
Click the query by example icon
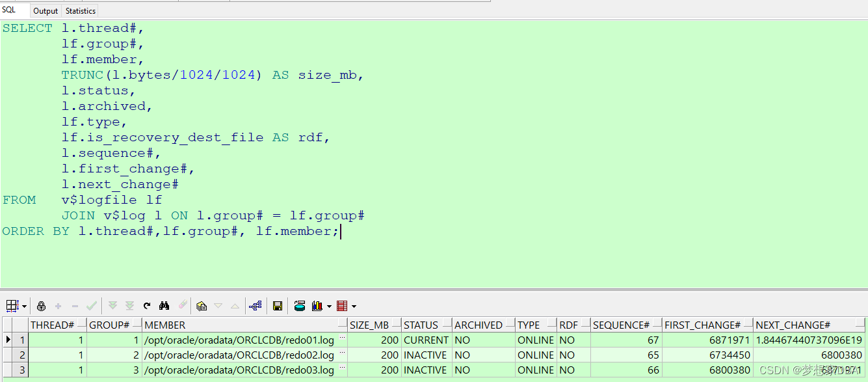(202, 306)
